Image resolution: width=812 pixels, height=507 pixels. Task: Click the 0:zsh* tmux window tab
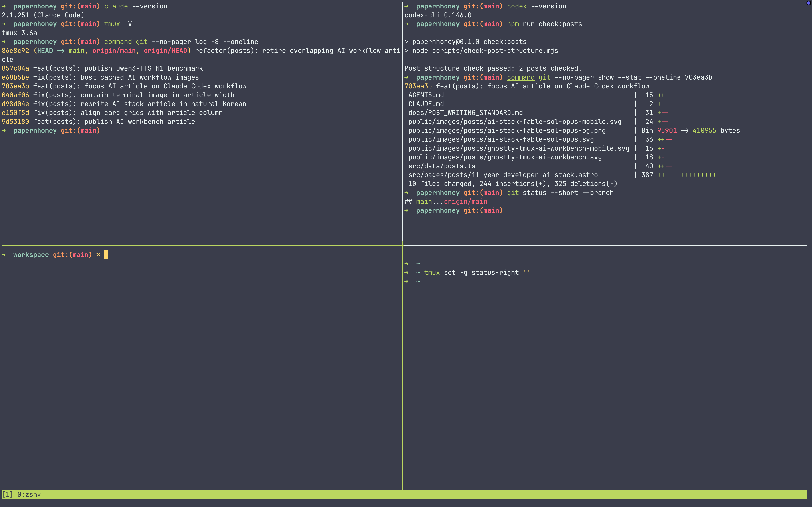click(x=29, y=494)
